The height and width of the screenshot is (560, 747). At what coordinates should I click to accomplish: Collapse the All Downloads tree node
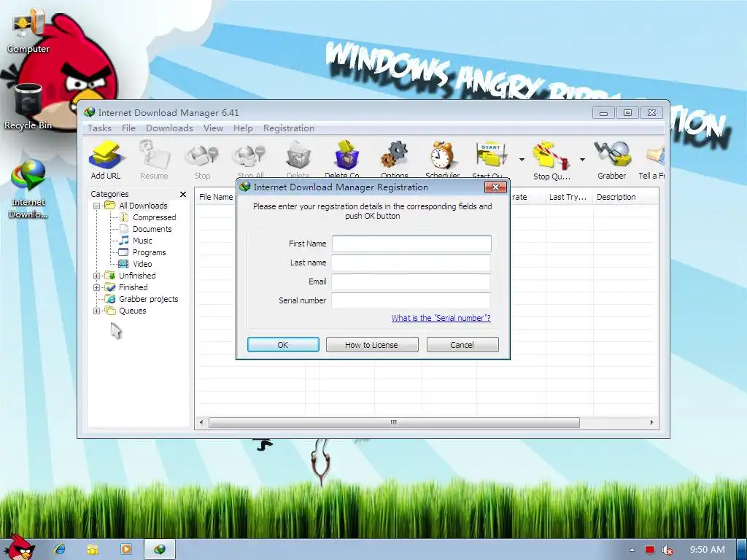pyautogui.click(x=97, y=206)
